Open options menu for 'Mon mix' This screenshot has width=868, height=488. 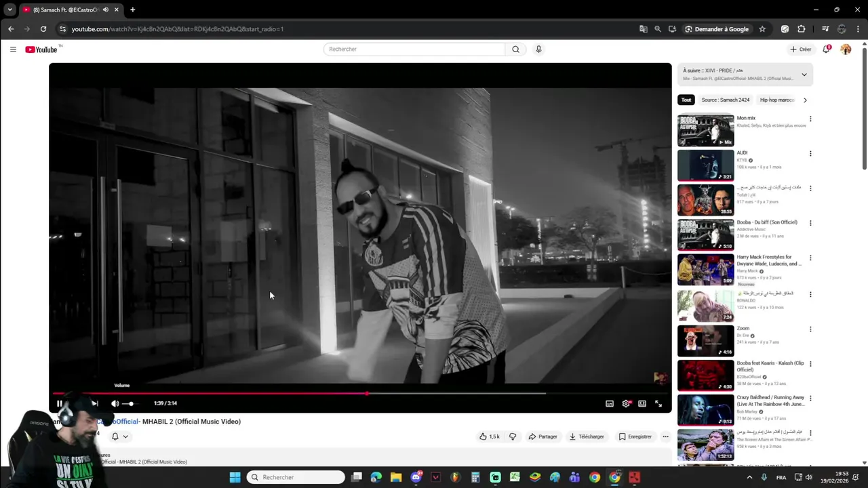[810, 119]
